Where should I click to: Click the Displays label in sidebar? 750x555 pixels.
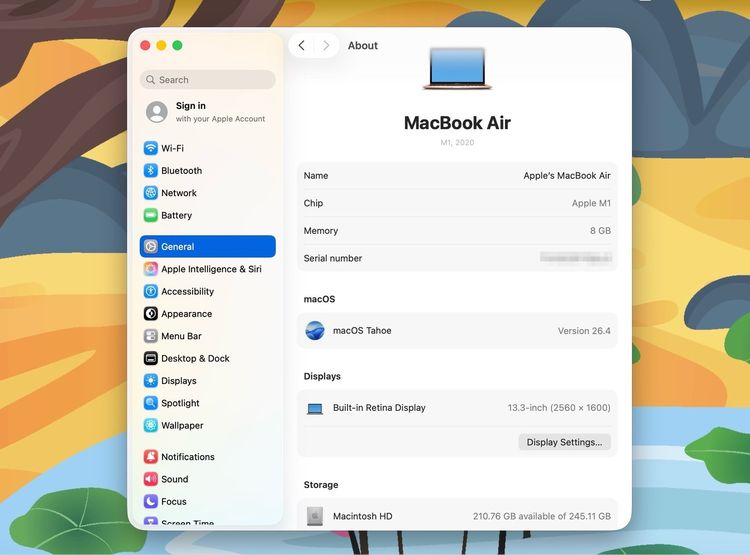179,381
